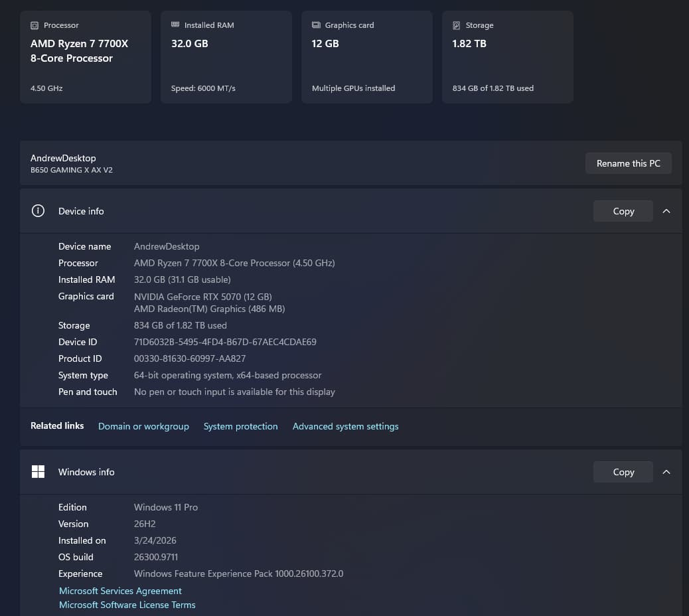Click the Windows info header row
Image resolution: width=689 pixels, height=616 pixels.
pyautogui.click(x=350, y=472)
